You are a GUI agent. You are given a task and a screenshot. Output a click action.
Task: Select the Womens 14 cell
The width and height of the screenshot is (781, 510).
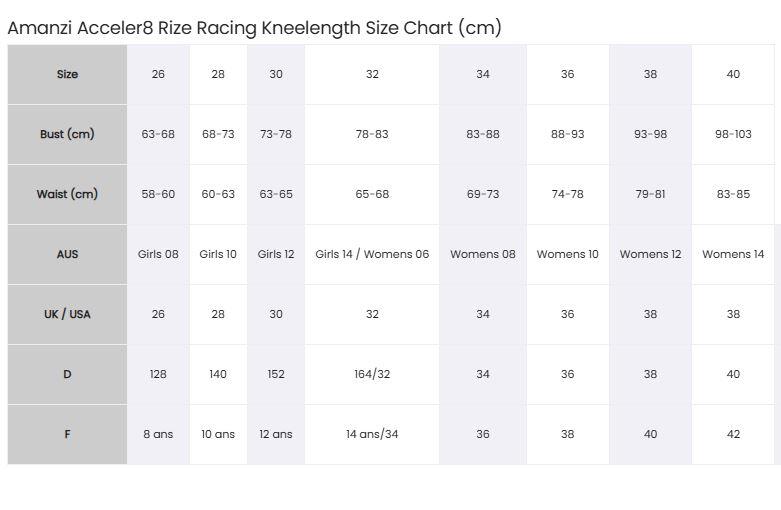(x=733, y=255)
